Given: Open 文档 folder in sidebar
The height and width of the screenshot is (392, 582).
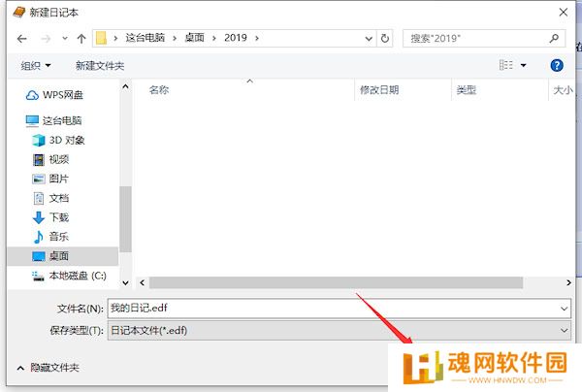Looking at the screenshot, I should (50, 198).
